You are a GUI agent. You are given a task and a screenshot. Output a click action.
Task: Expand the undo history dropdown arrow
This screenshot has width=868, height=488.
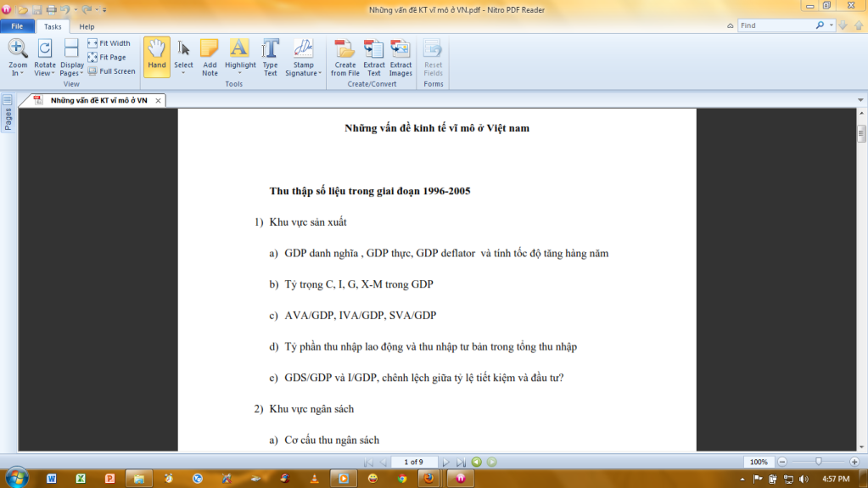tap(76, 9)
